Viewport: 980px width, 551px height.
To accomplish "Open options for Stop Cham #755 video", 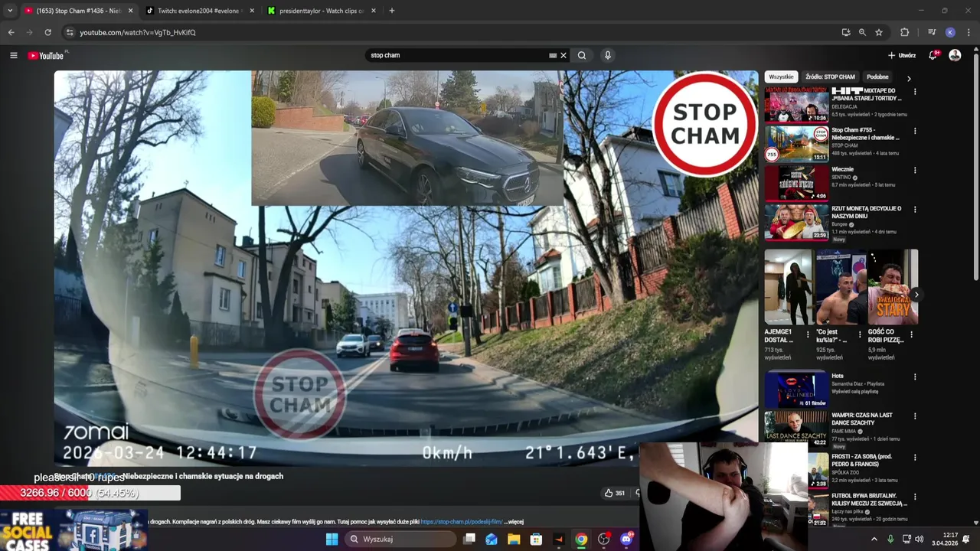I will click(915, 131).
